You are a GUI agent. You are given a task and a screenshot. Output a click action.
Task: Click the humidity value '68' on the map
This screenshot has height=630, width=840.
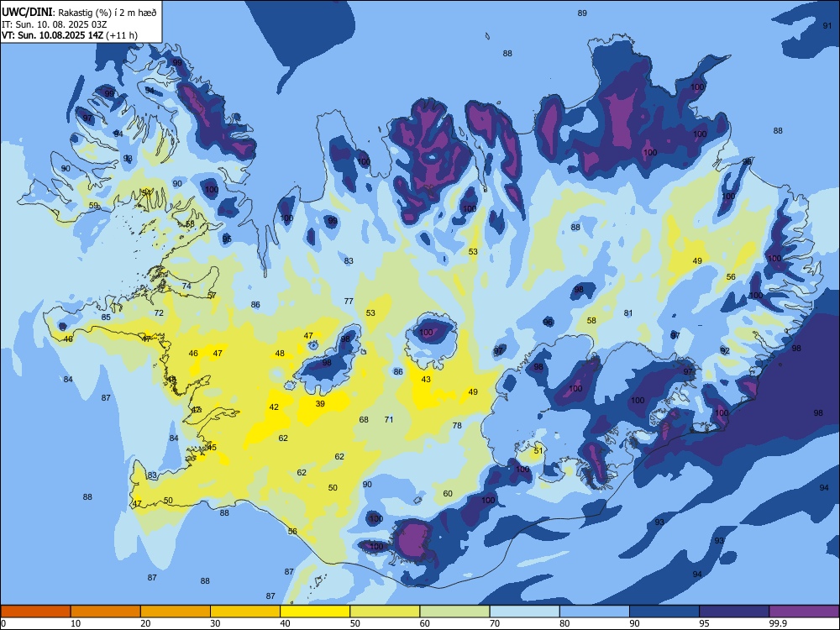click(x=364, y=419)
